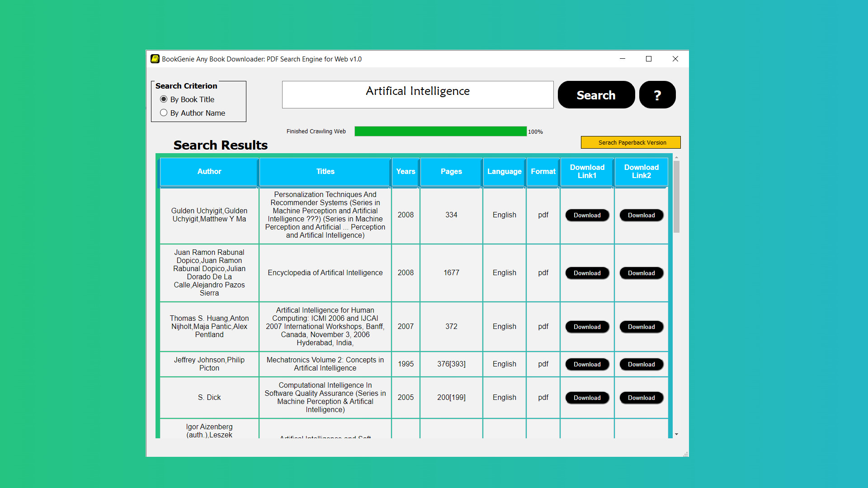Screen dimensions: 868x488
Task: Select the Mechatronics Volume 2 title cell
Action: 325,364
